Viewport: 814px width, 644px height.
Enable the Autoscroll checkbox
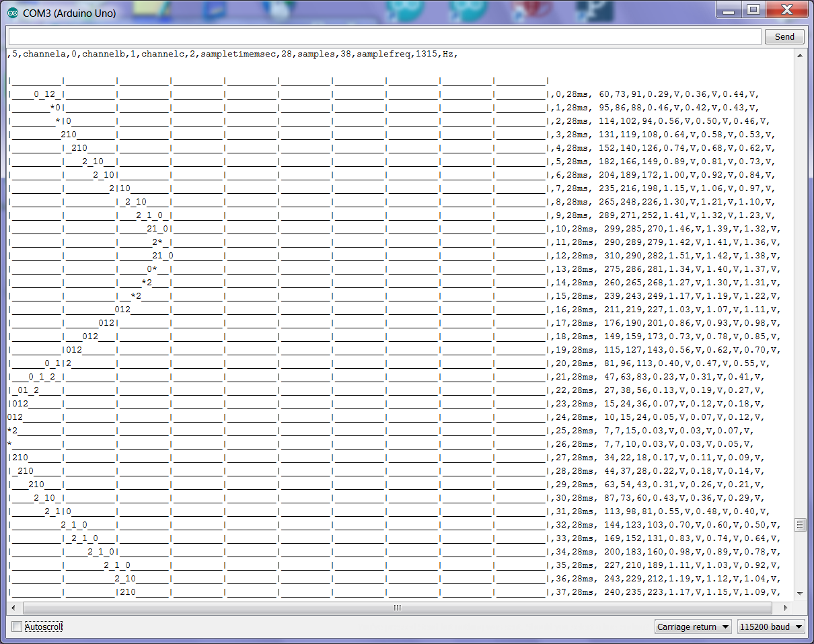pyautogui.click(x=17, y=627)
